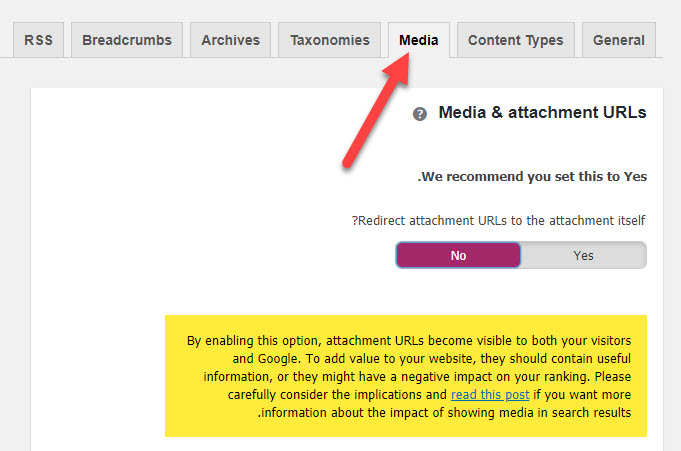Viewport: 681px width, 451px height.
Task: Open the Breadcrumbs tab
Action: pyautogui.click(x=127, y=40)
